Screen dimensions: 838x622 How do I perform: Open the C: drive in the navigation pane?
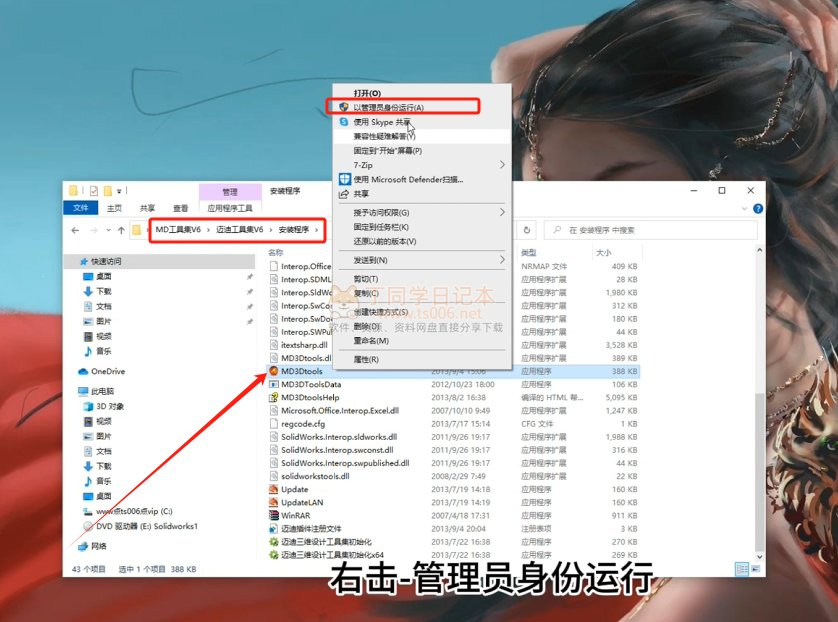[134, 511]
